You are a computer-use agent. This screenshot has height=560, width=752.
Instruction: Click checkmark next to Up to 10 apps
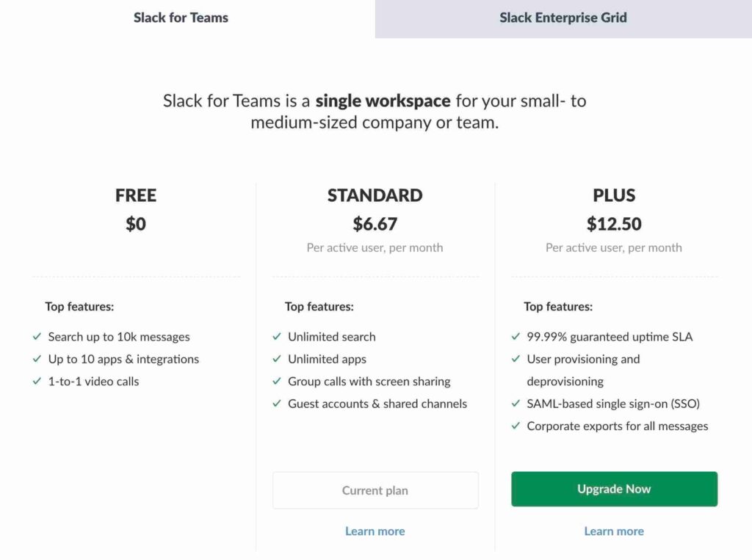[37, 359]
